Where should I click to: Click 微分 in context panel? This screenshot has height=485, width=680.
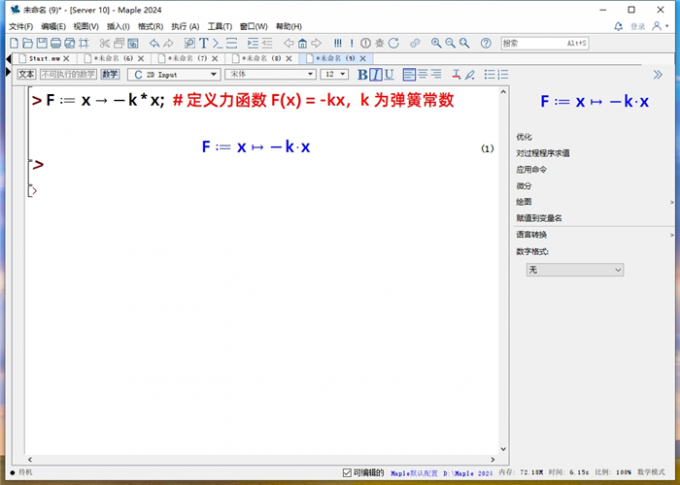pyautogui.click(x=524, y=186)
